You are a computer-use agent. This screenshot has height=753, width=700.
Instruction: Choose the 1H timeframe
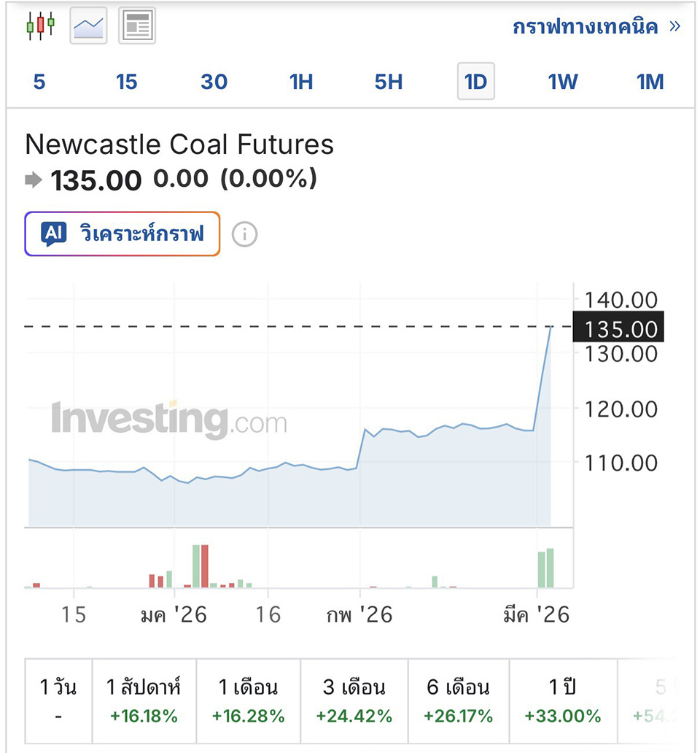tap(301, 82)
